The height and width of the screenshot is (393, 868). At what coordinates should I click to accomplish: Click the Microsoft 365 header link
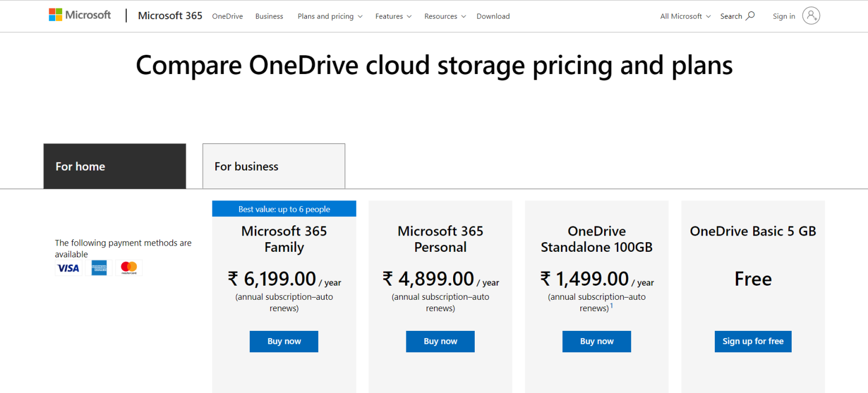170,16
